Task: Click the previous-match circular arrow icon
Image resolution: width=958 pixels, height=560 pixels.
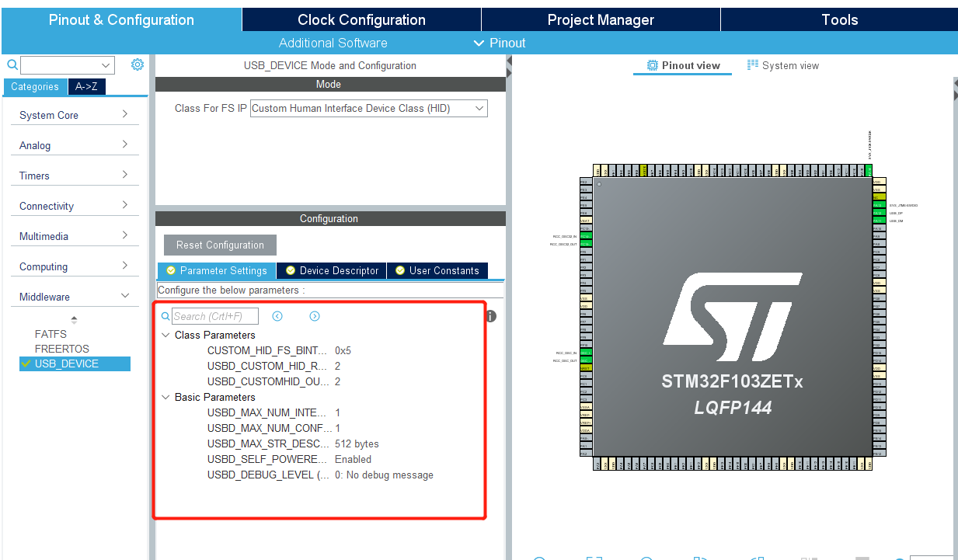Action: coord(277,316)
